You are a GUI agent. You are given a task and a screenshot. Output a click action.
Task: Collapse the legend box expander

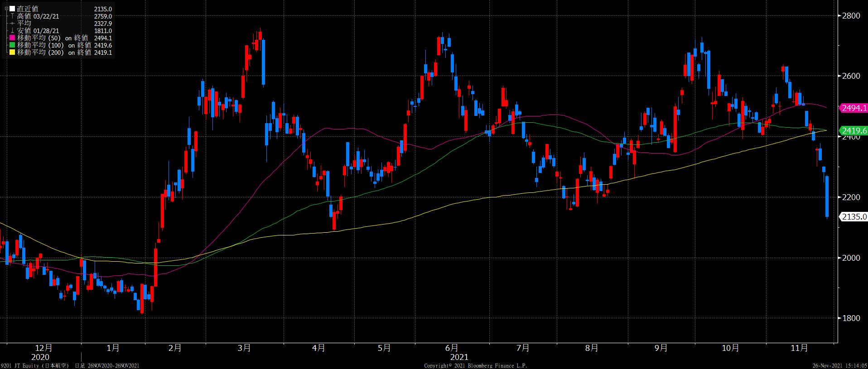point(6,9)
